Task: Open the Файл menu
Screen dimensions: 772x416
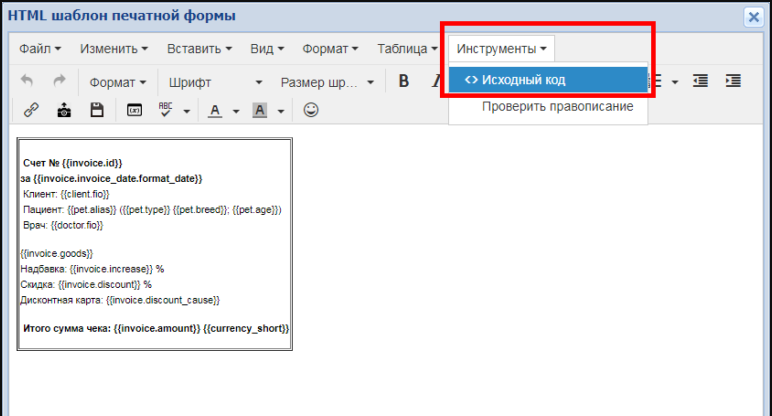Action: [x=40, y=48]
